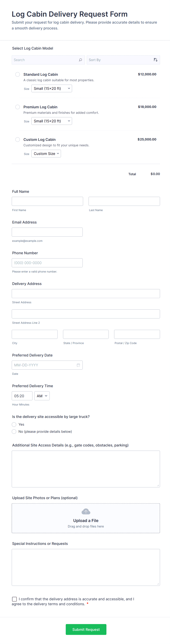Select the Premium Log Cabin option
The image size is (170, 644).
18,107
